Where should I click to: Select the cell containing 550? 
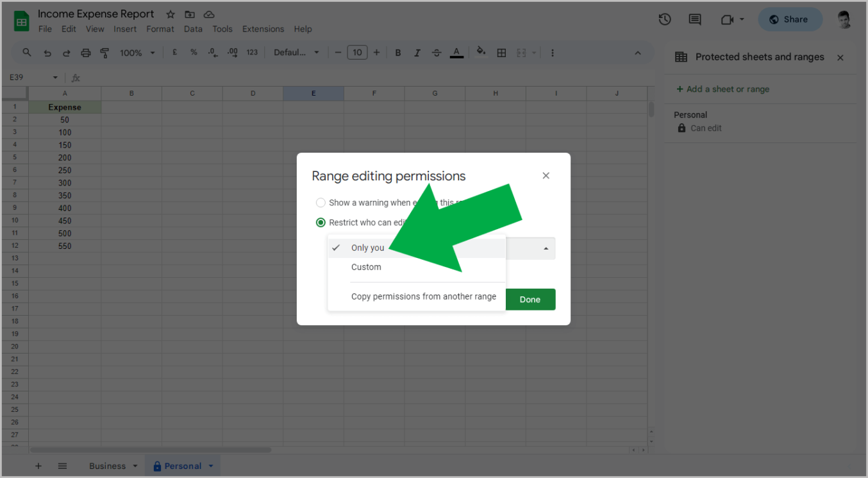(x=65, y=246)
